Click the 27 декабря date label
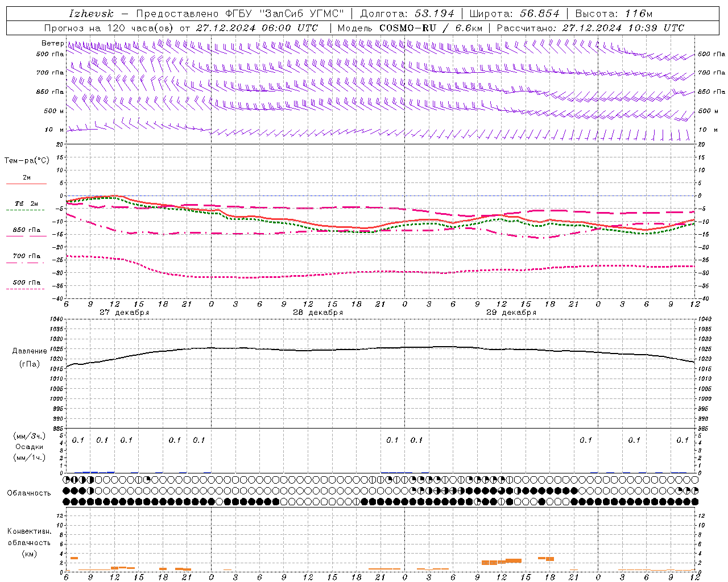728x582 pixels. click(x=124, y=313)
